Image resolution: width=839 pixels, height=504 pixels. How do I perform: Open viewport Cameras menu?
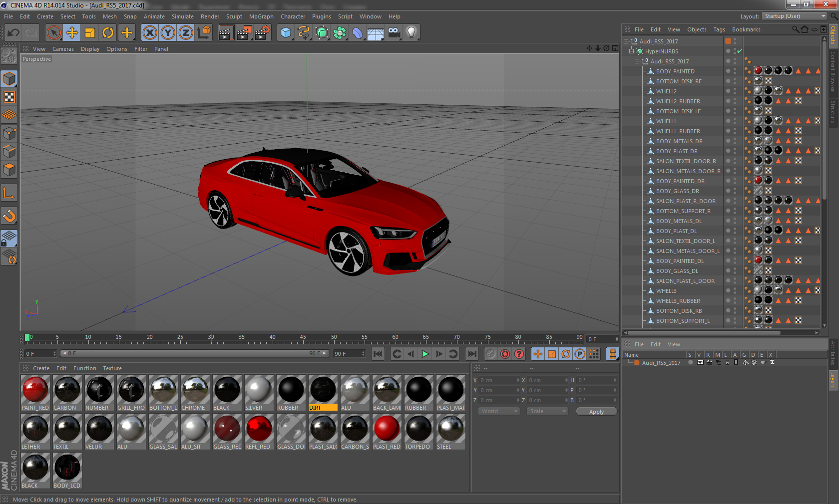click(63, 49)
